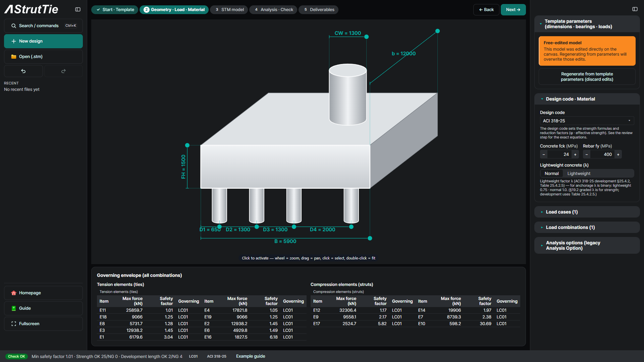Click the Check OK status badge

tap(16, 356)
